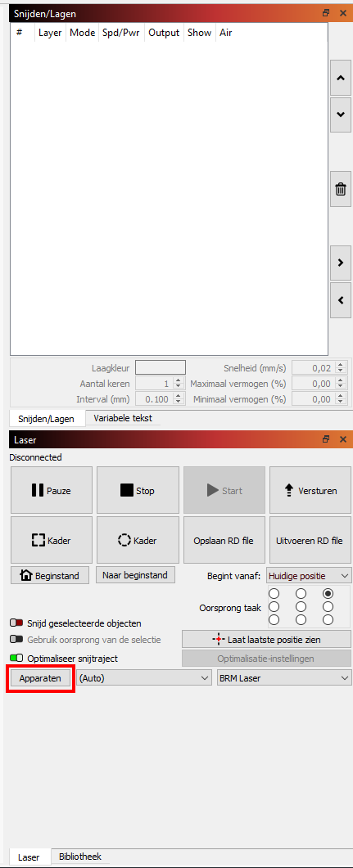Screen dimensions: 353x868
Task: Click the Laagkleur color swatch
Action: (x=161, y=367)
